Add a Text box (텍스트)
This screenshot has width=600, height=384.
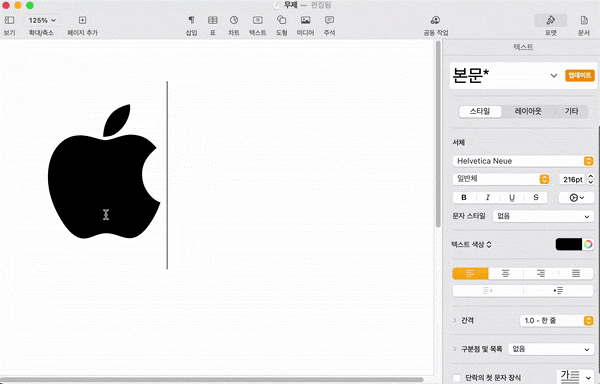pyautogui.click(x=258, y=20)
